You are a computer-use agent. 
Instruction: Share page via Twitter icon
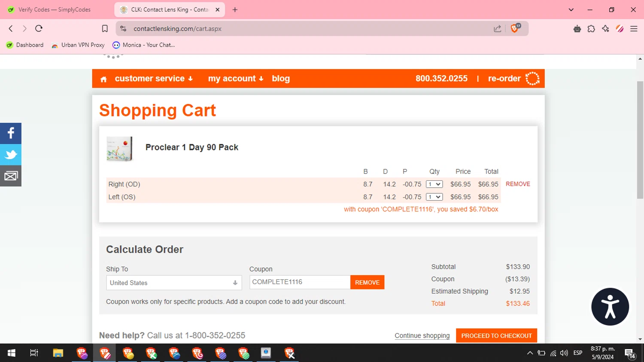click(x=11, y=155)
